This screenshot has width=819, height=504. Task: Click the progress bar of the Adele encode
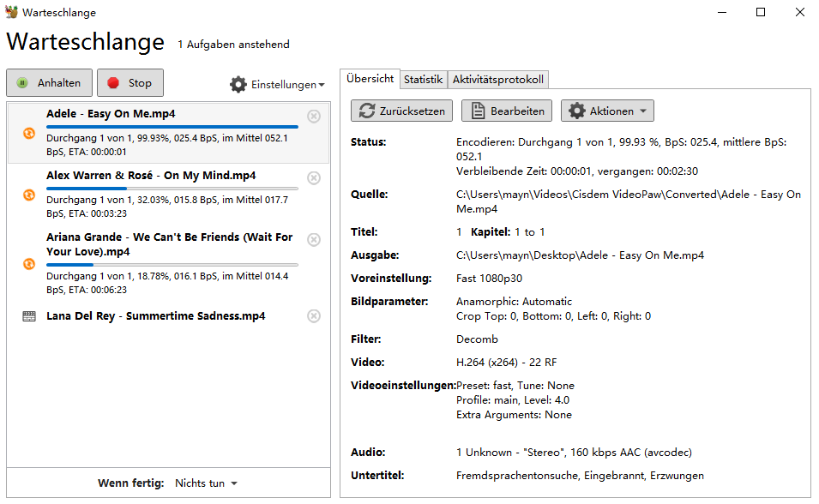click(x=172, y=126)
